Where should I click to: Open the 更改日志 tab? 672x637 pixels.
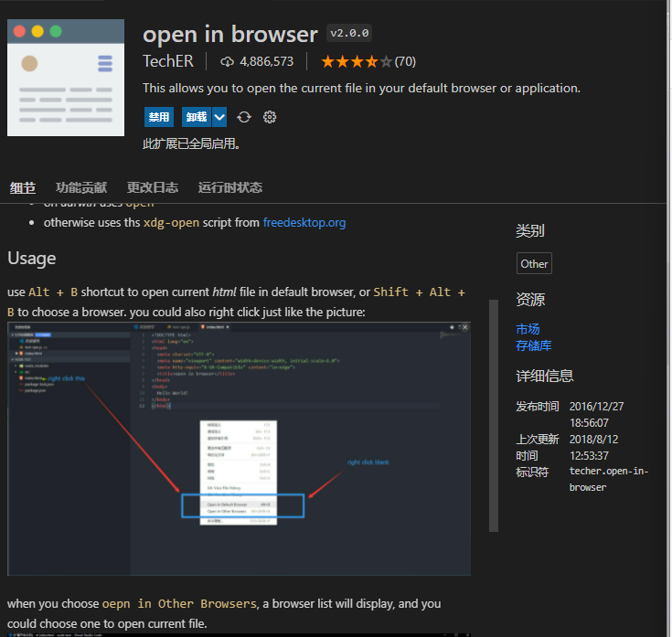coord(153,187)
